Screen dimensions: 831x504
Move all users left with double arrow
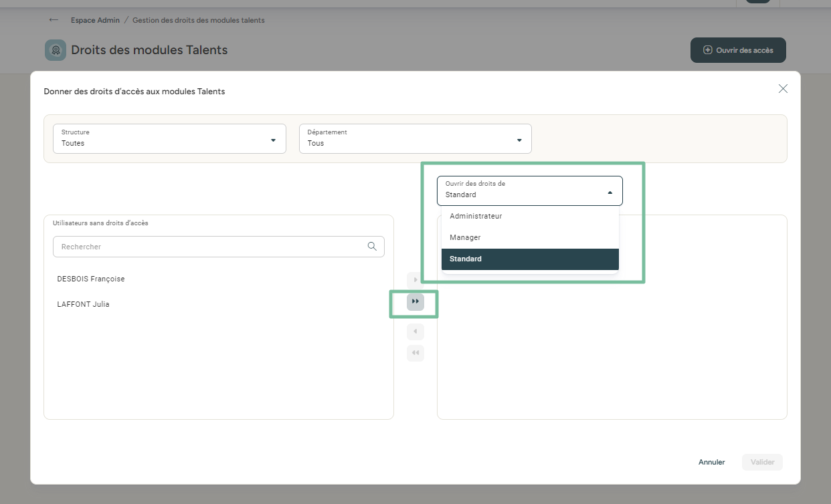point(415,353)
